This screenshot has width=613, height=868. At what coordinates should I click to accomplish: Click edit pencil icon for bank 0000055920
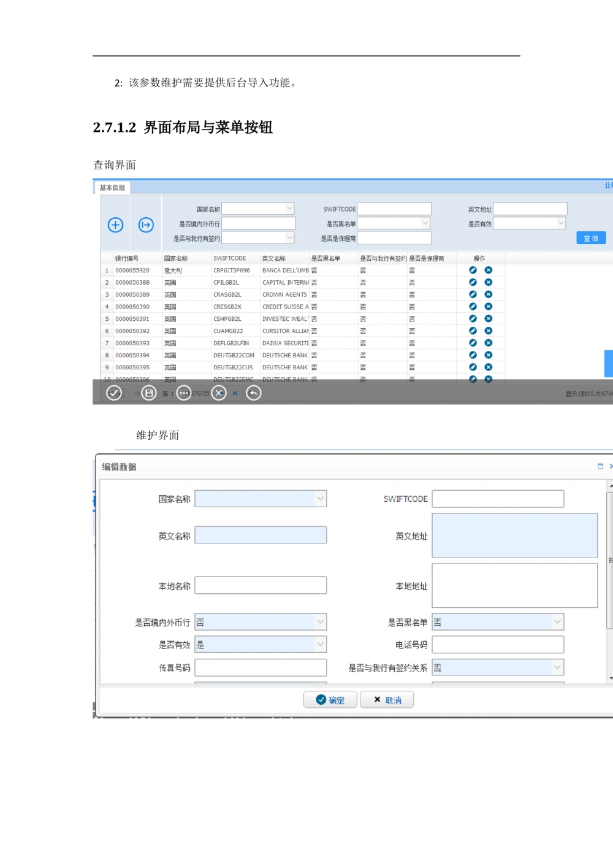[473, 270]
